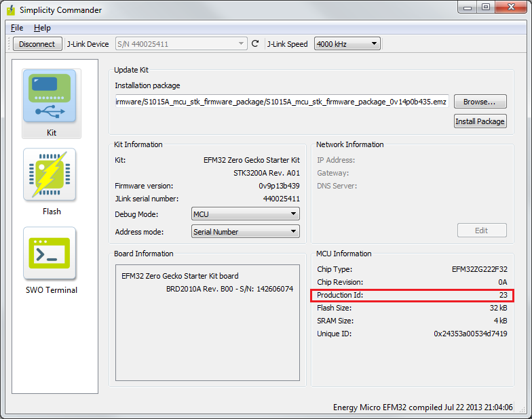Image resolution: width=532 pixels, height=419 pixels.
Task: Open the SWO Terminal icon
Action: point(50,254)
